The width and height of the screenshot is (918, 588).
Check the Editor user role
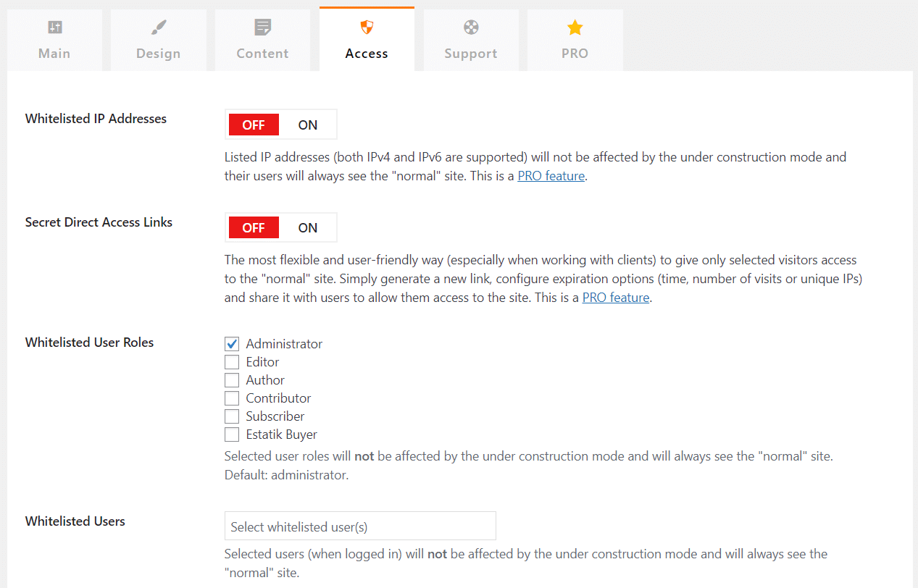tap(232, 361)
